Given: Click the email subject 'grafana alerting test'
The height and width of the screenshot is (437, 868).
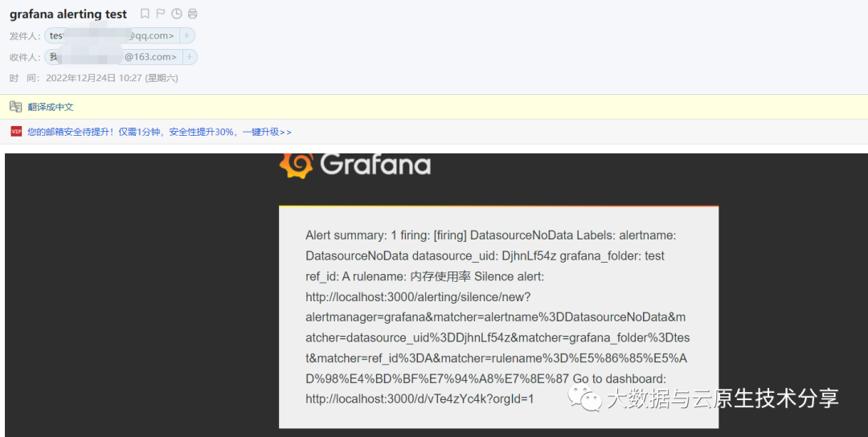Looking at the screenshot, I should coord(68,14).
